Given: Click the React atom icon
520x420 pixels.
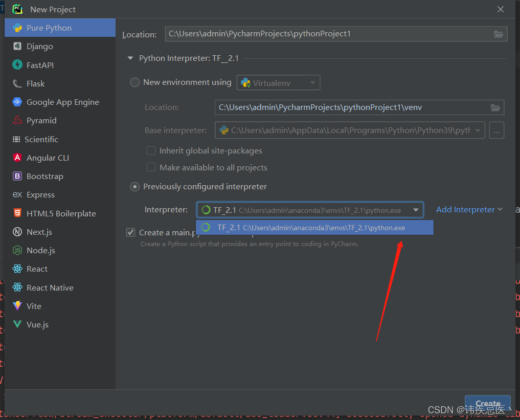Looking at the screenshot, I should coord(17,269).
